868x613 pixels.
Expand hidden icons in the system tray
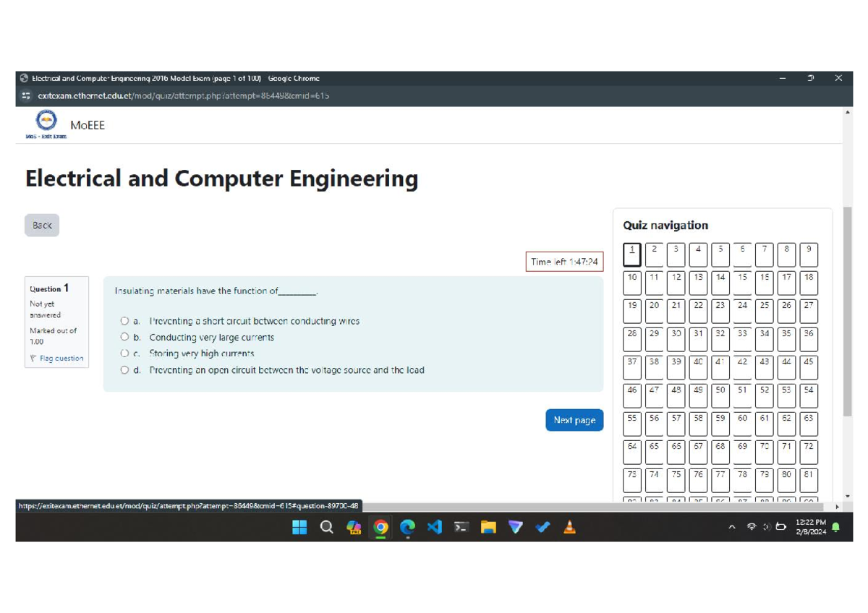731,526
